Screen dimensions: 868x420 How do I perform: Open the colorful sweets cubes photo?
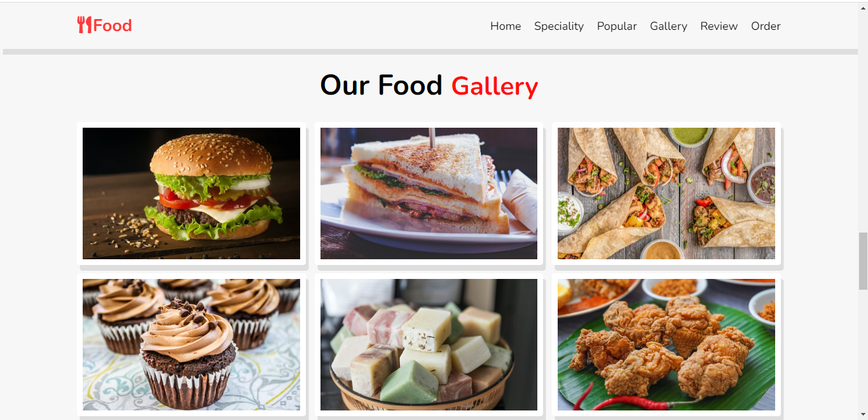tap(429, 344)
